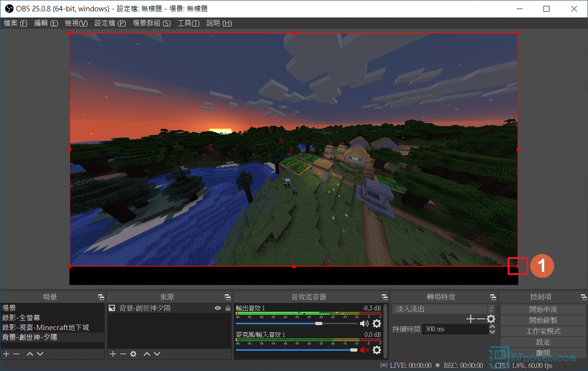Click 開始串流 button

tap(543, 309)
